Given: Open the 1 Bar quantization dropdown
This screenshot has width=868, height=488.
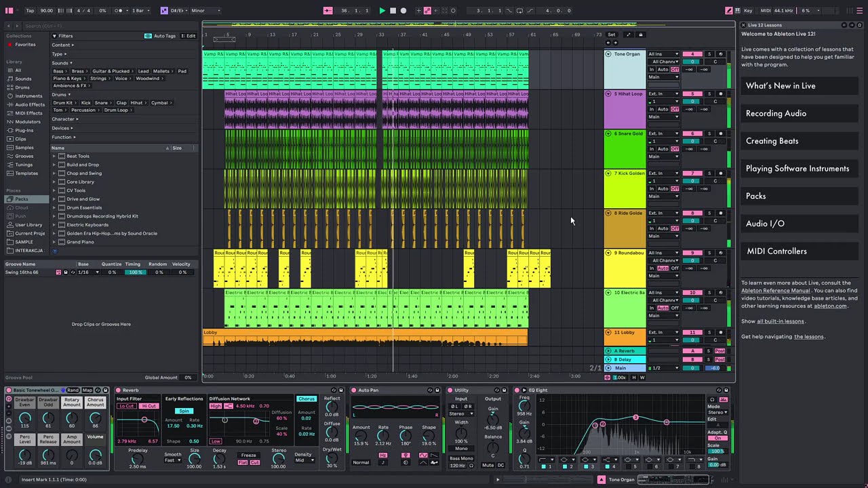Looking at the screenshot, I should pos(140,11).
